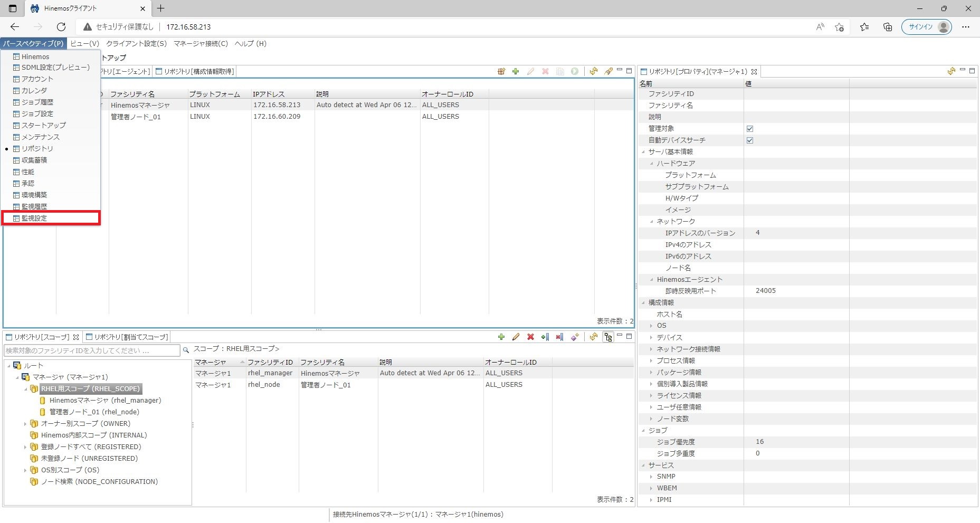Select the rhel_manager facility ID cell
This screenshot has width=980, height=523.
point(272,373)
